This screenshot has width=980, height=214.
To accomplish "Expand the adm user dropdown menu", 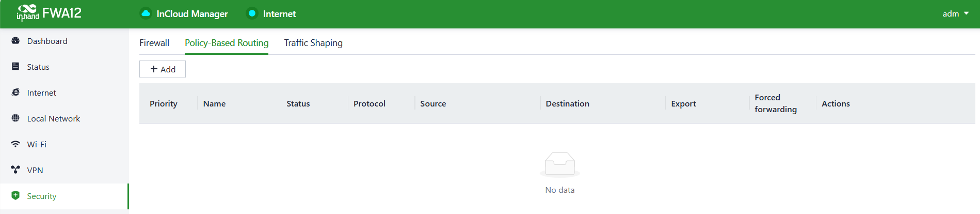I will tap(955, 14).
